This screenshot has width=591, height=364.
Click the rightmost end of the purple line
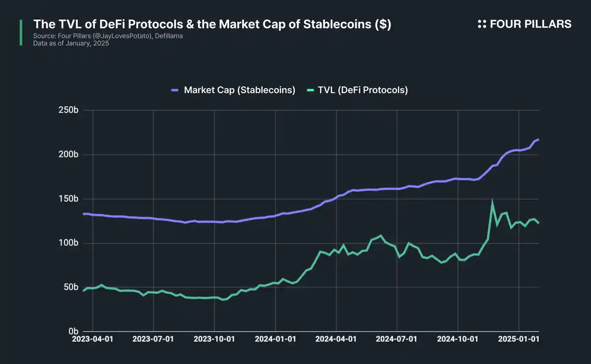(x=538, y=140)
